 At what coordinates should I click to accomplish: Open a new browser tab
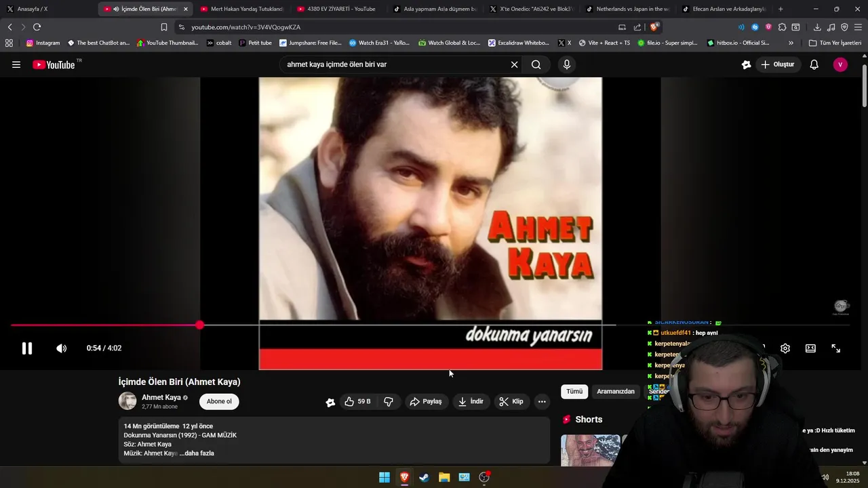(781, 9)
